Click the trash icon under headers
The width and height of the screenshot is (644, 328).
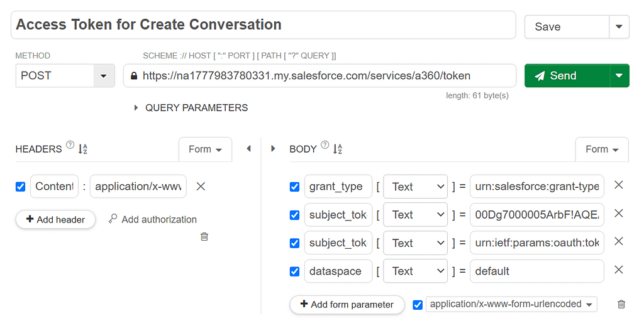click(204, 236)
